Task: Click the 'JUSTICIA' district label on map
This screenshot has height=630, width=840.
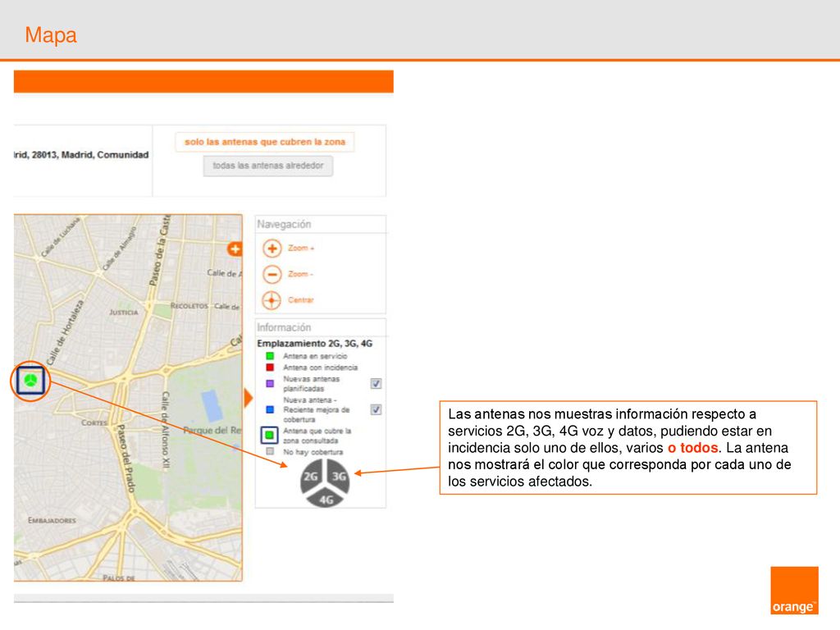Action: tap(123, 312)
